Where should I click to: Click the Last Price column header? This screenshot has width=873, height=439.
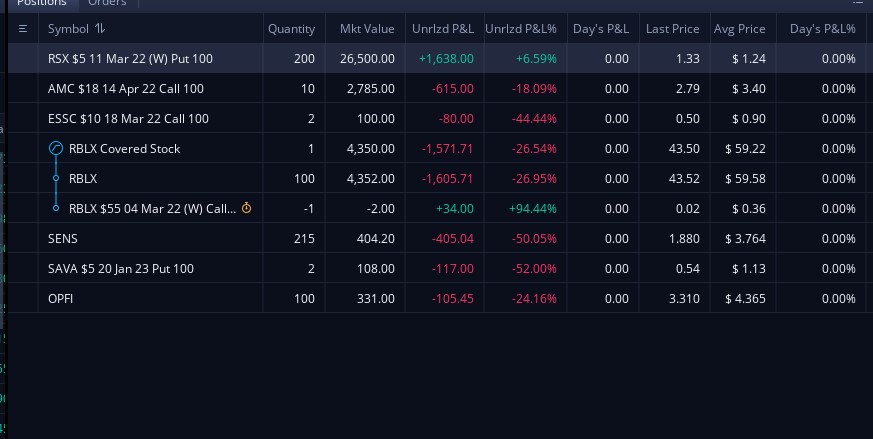coord(673,29)
